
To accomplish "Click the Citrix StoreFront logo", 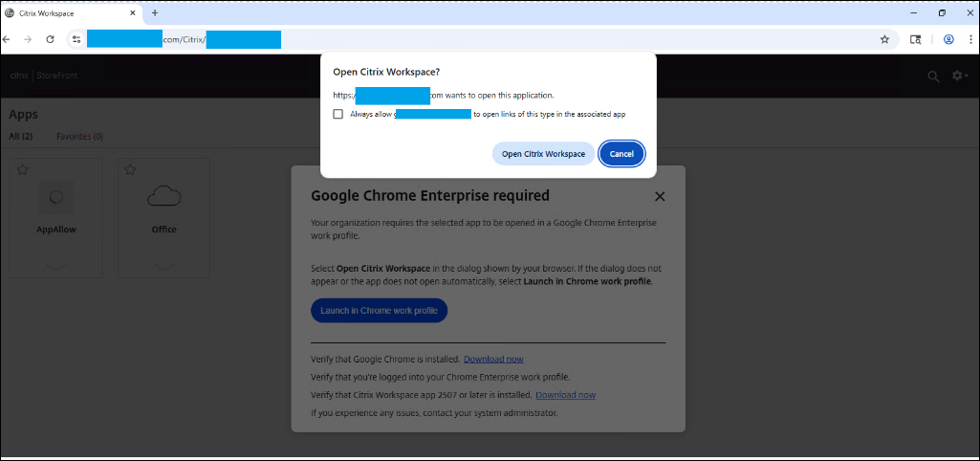I will (44, 76).
